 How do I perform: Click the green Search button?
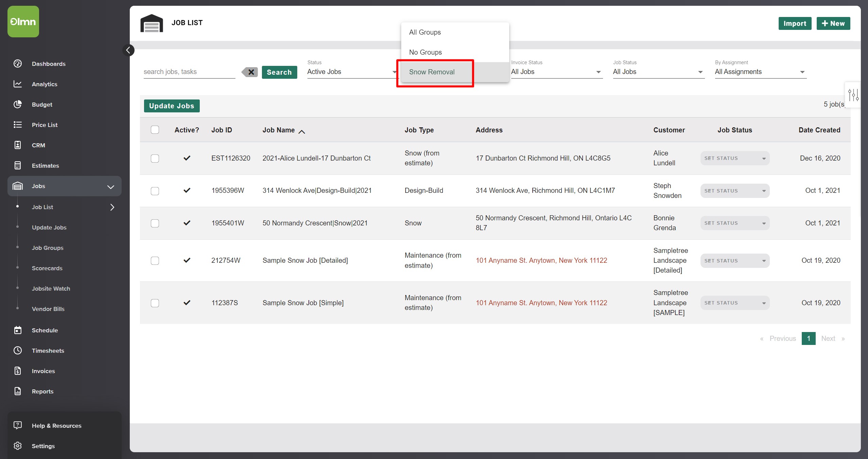pos(279,72)
